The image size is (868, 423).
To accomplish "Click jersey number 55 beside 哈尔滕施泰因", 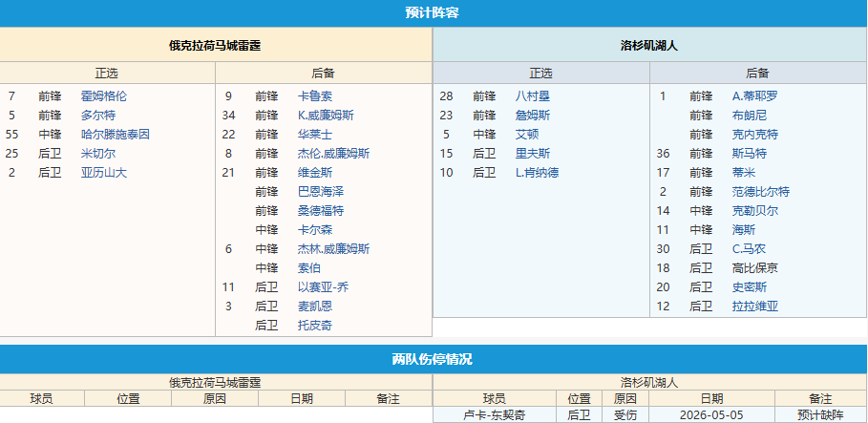I will (11, 135).
